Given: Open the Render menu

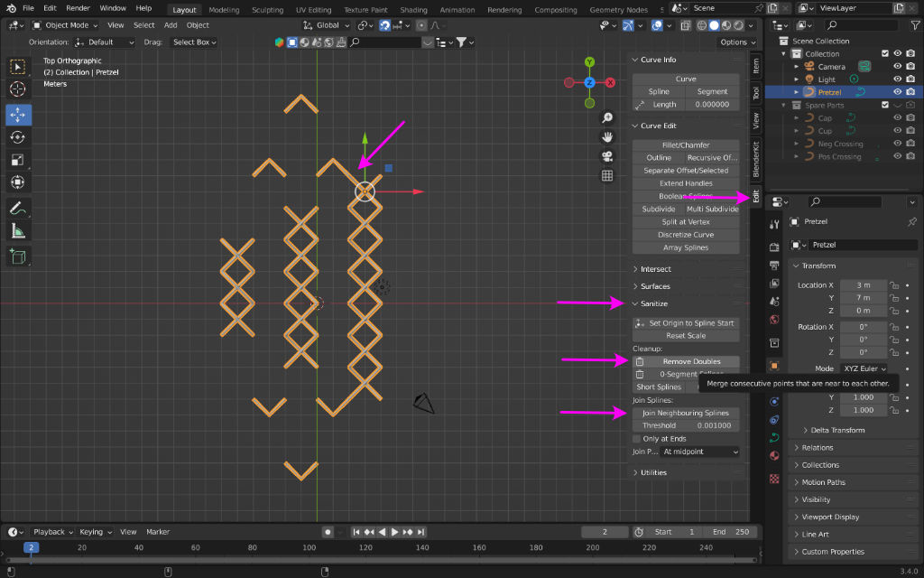Looking at the screenshot, I should (78, 8).
